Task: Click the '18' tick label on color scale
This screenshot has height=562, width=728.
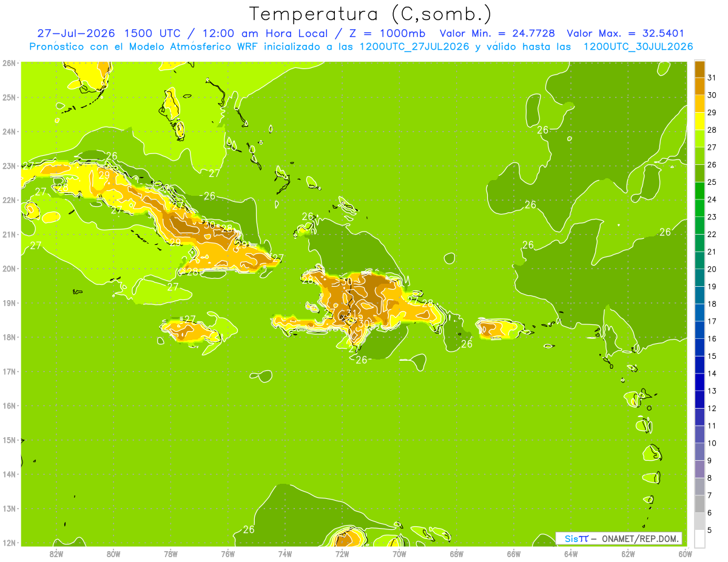Action: [712, 304]
